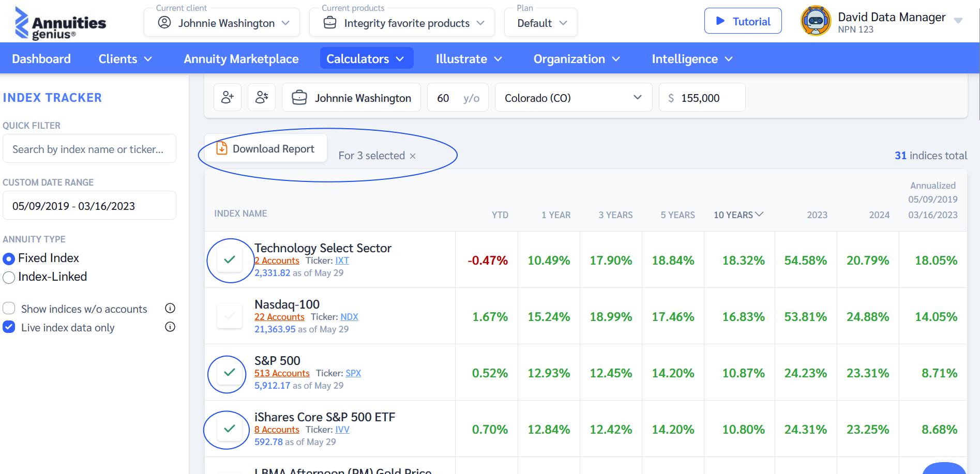980x474 pixels.
Task: Open the Current products dropdown
Action: pos(402,23)
